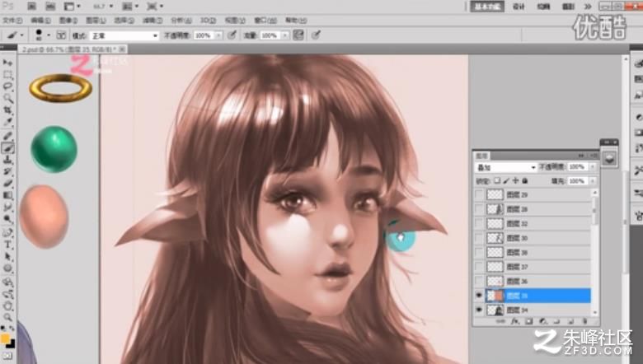This screenshot has width=643, height=364.
Task: Hide the selected layer 图层 35
Action: [479, 295]
